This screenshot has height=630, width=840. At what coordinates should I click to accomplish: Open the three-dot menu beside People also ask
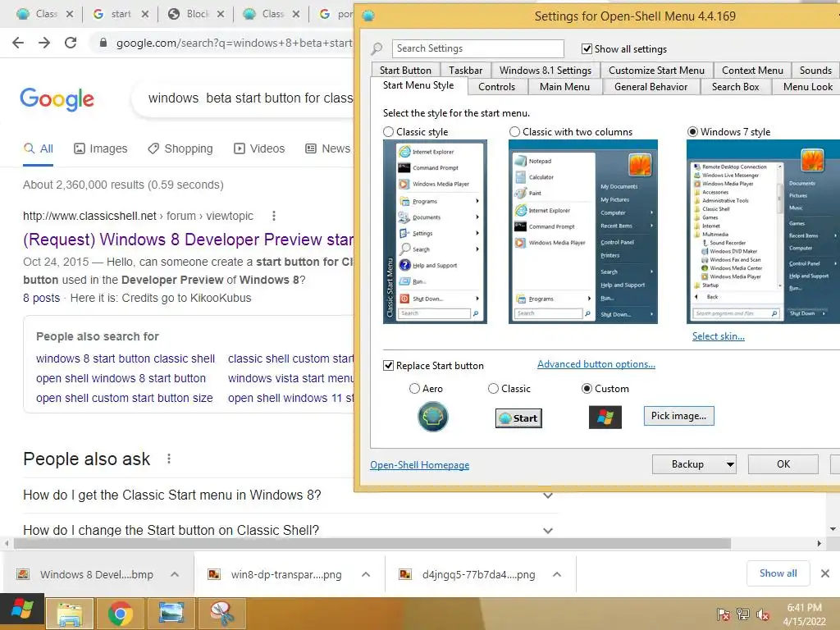(169, 459)
